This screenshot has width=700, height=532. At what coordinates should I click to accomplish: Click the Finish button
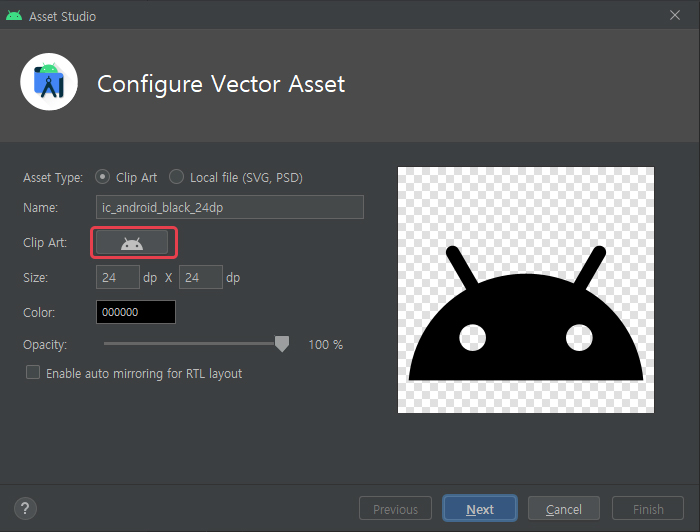tap(648, 508)
